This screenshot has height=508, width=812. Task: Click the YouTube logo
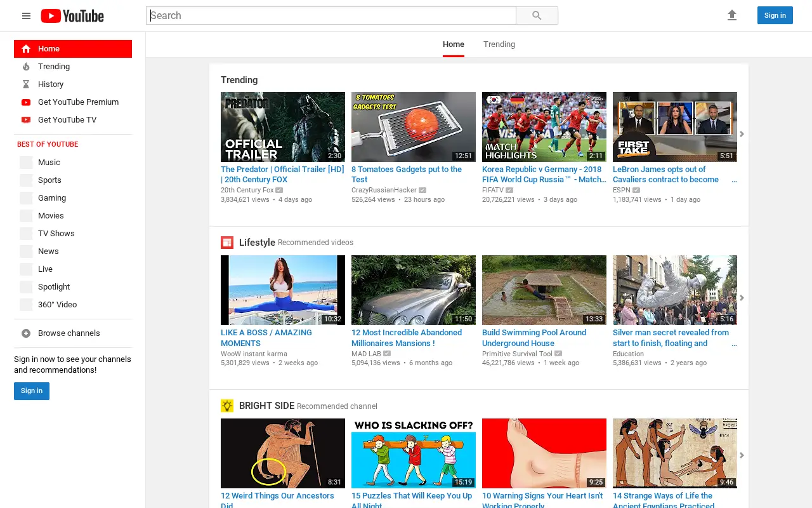[72, 16]
